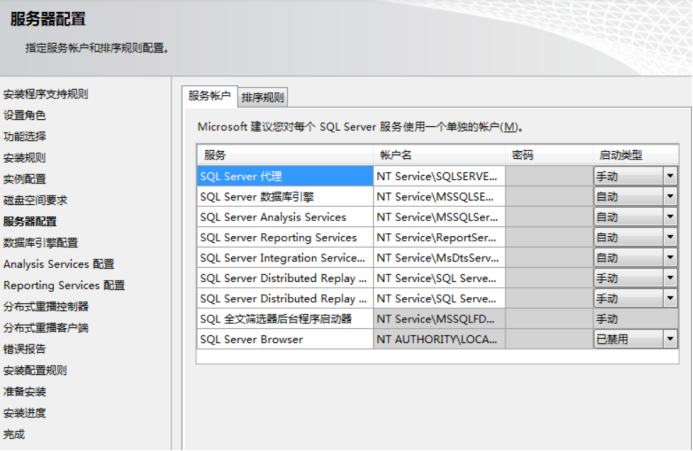The width and height of the screenshot is (693, 451).
Task: Click the 帐户名 column header
Action: [438, 155]
